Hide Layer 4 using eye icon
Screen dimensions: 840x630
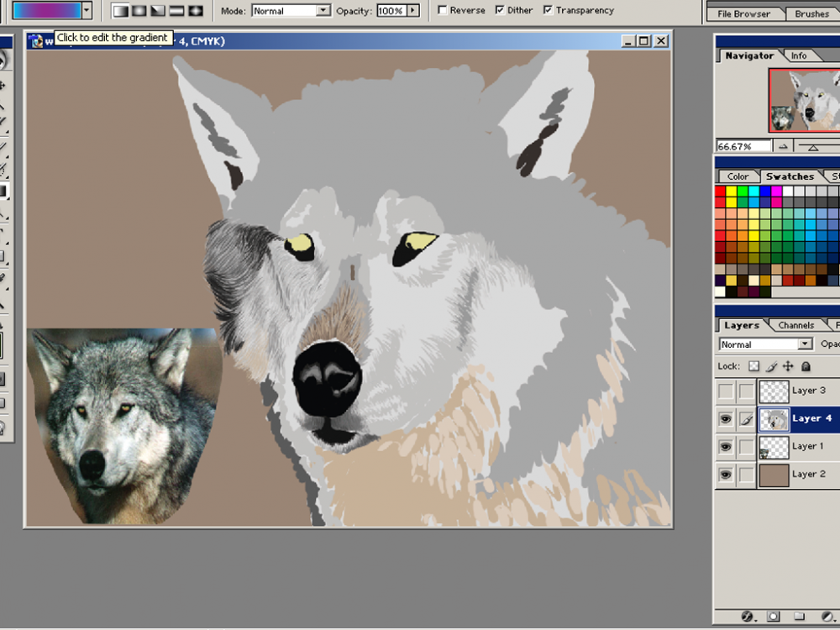point(726,419)
